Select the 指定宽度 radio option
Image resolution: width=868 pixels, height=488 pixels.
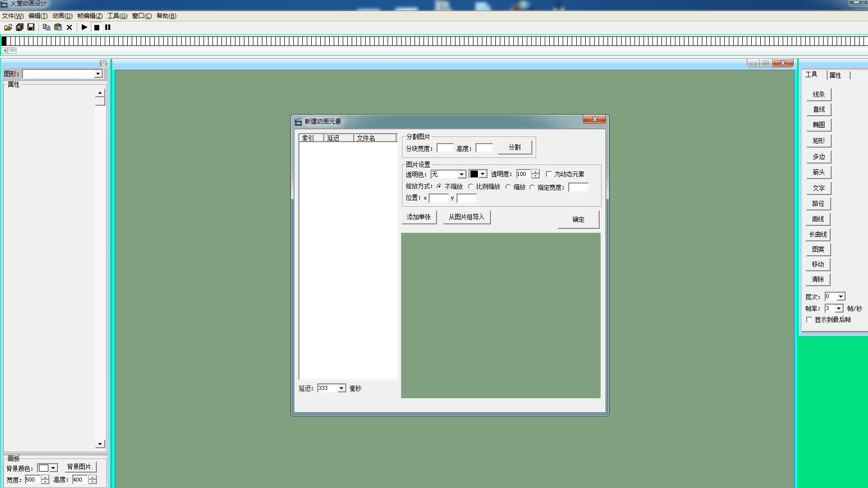(532, 187)
